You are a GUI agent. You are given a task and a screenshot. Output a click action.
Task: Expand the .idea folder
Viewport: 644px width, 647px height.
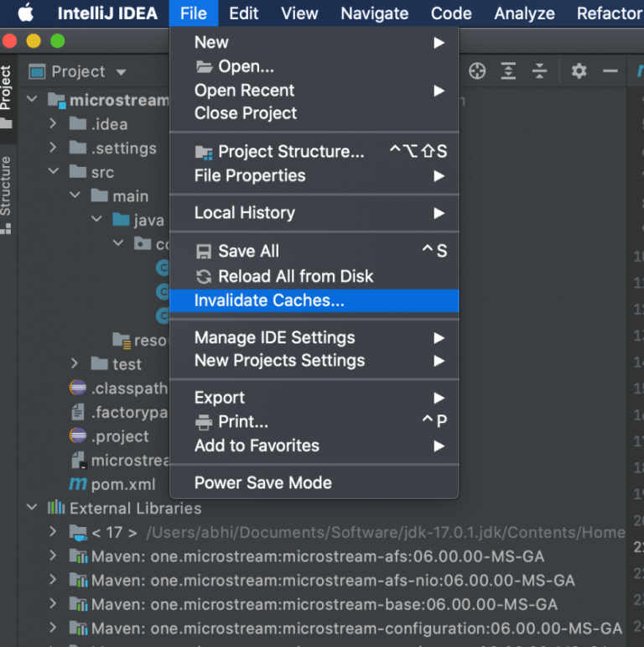click(53, 123)
